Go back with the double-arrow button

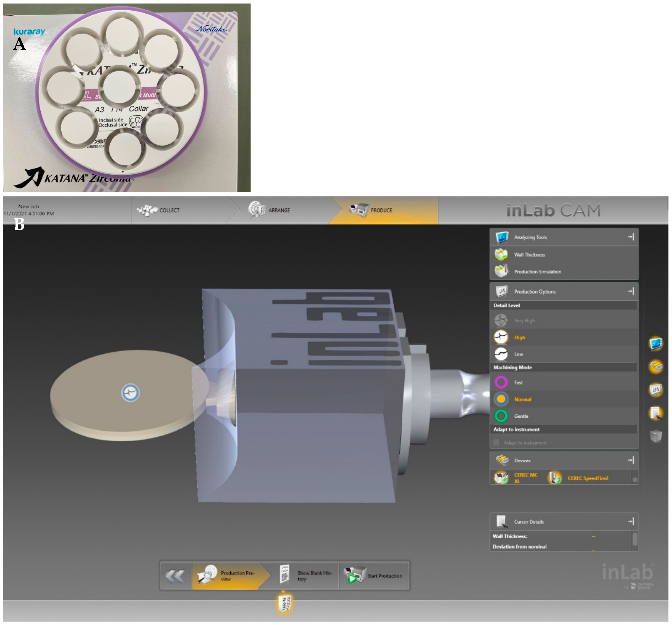click(175, 576)
